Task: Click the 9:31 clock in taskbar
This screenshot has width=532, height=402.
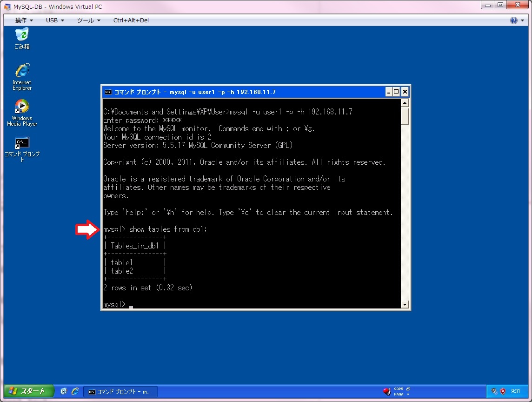Action: 515,391
